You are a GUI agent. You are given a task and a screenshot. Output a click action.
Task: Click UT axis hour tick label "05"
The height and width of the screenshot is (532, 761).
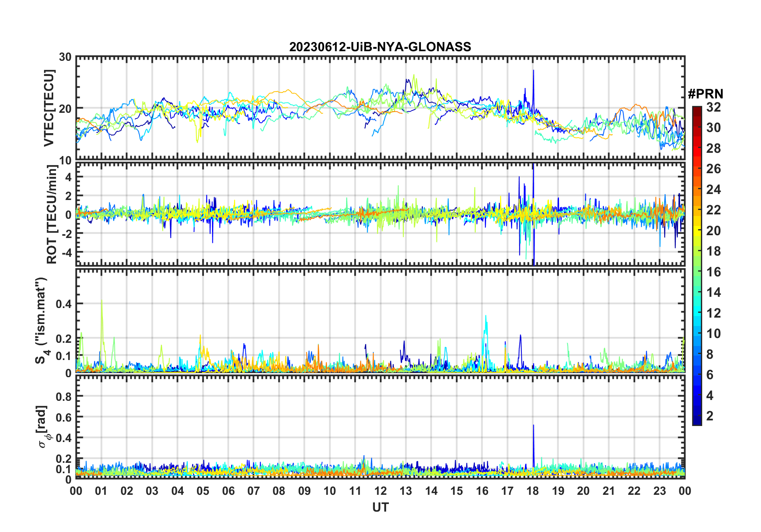[x=203, y=491]
